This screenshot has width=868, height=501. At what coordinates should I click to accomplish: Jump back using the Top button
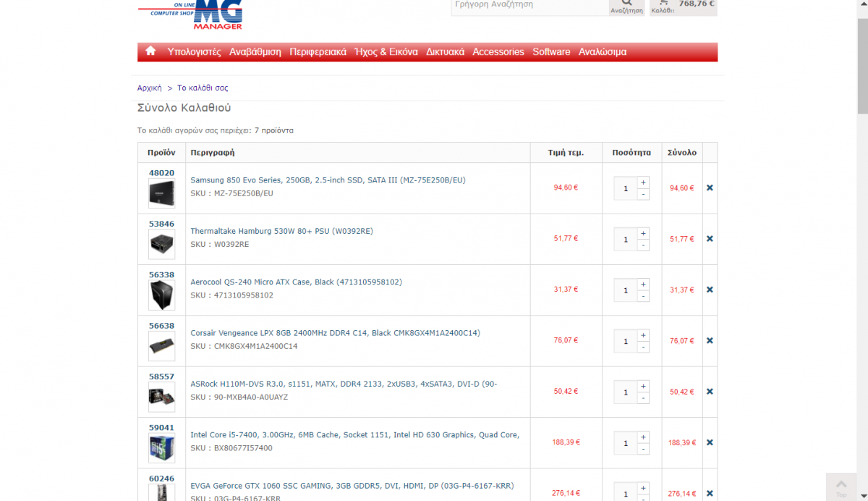(x=841, y=487)
